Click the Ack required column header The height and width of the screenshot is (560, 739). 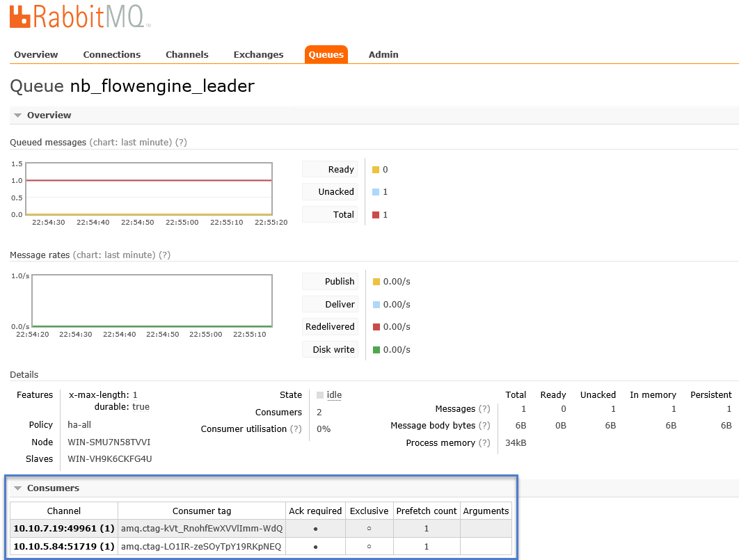[315, 511]
